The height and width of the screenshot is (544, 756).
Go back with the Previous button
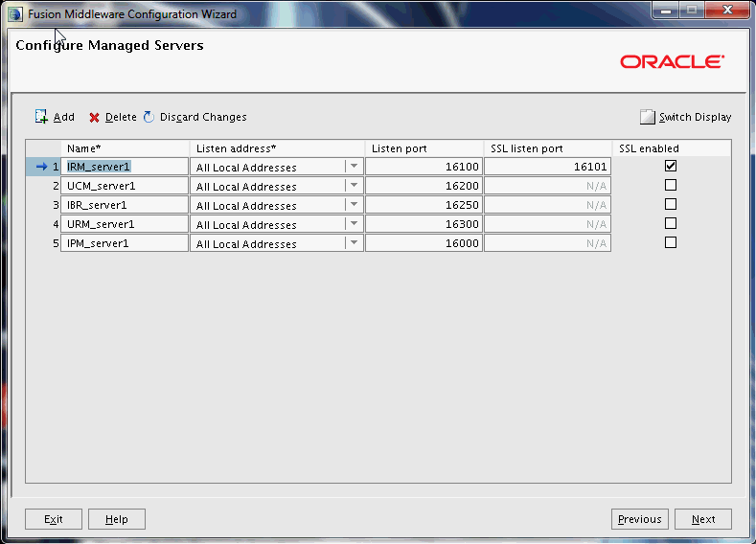640,519
